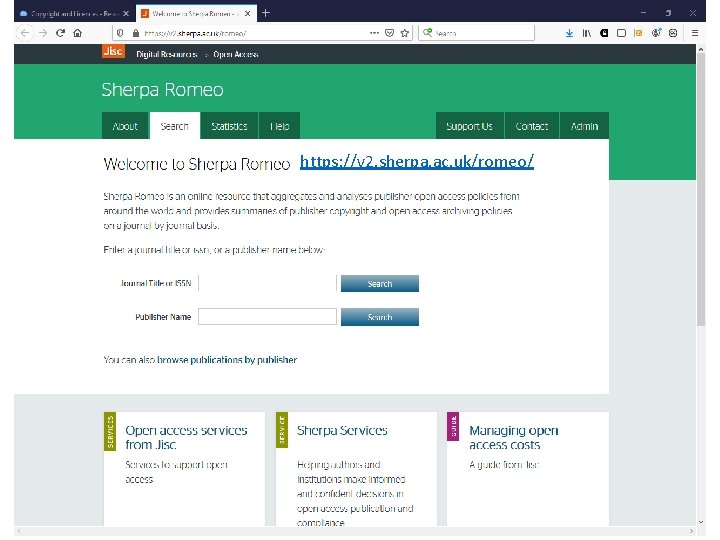Open tracking protection shield icon
Viewport: 720px width, 540px height.
click(x=120, y=33)
